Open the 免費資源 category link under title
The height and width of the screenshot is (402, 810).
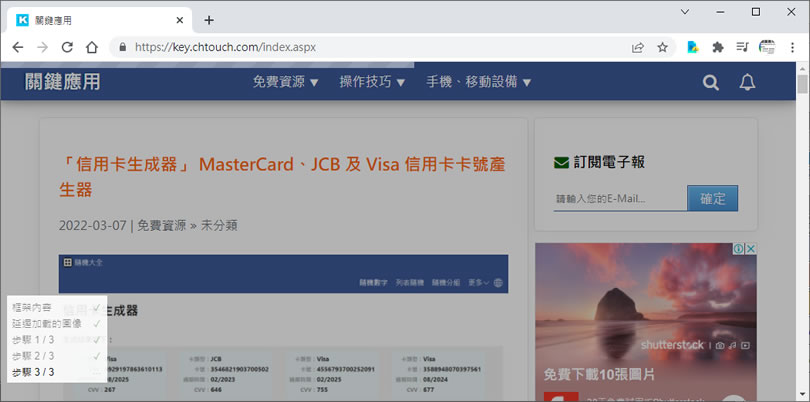point(161,225)
